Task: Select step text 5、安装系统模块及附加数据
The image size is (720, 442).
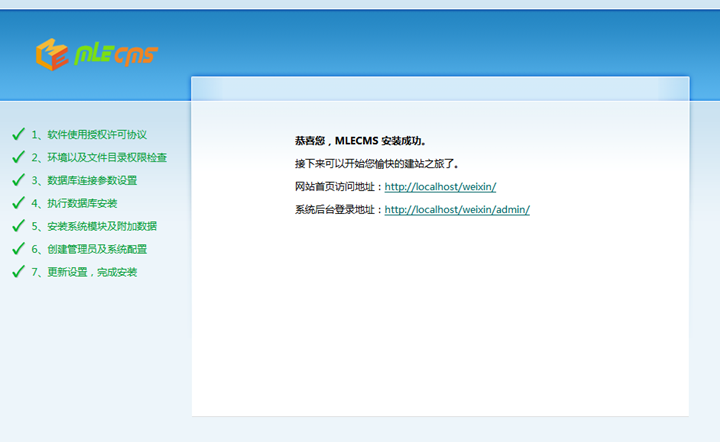Action: pyautogui.click(x=94, y=226)
